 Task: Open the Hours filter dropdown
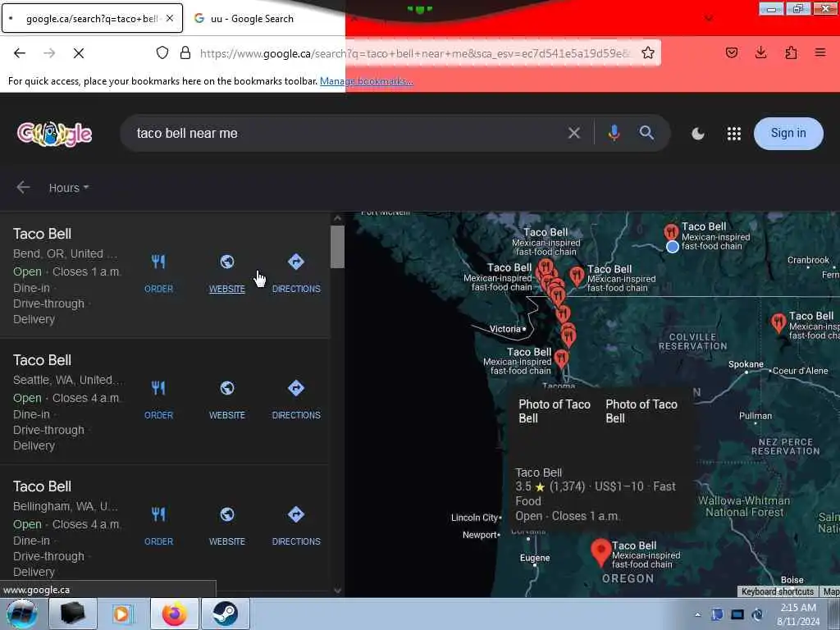tap(69, 188)
